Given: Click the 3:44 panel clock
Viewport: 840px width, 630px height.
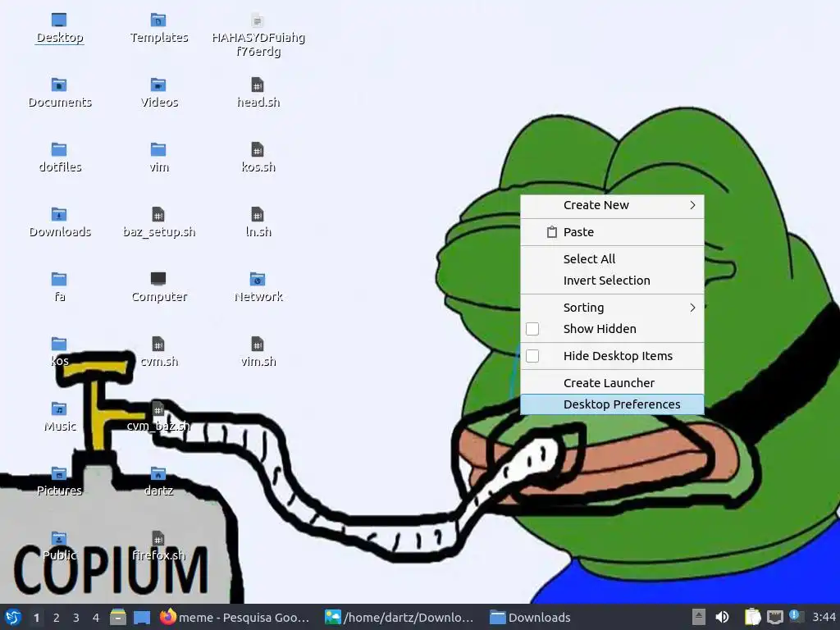Looking at the screenshot, I should (824, 617).
